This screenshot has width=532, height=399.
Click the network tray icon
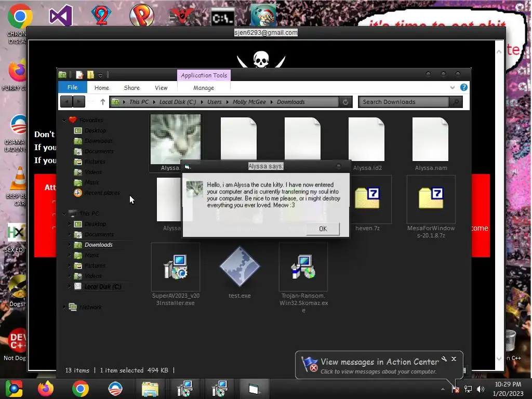point(468,389)
